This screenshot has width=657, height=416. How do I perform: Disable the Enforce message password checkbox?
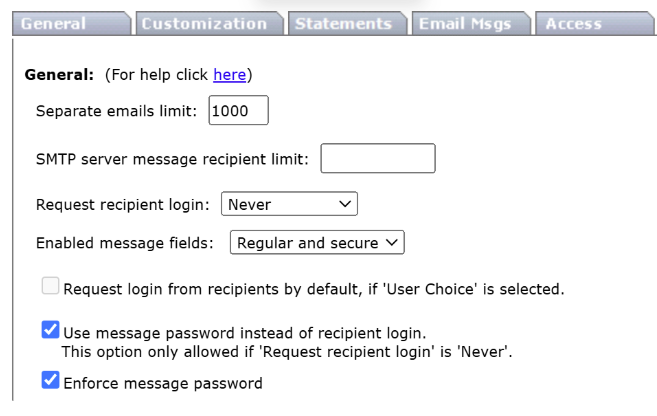[50, 381]
